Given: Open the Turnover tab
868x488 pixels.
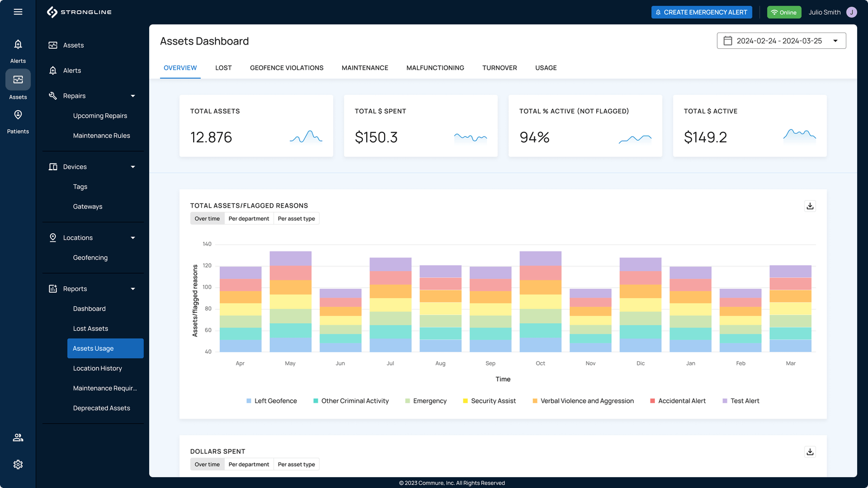Looking at the screenshot, I should pos(499,68).
